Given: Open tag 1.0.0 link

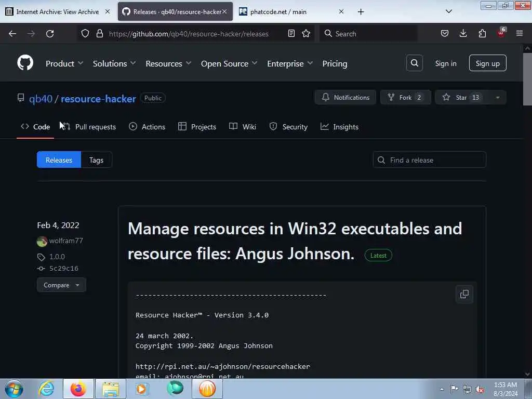Looking at the screenshot, I should pos(57,257).
